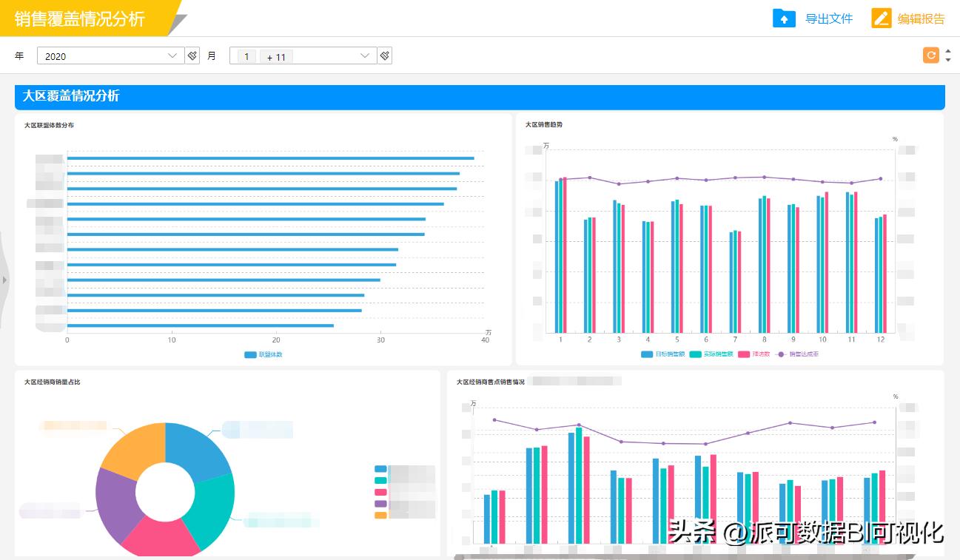This screenshot has width=960, height=560.
Task: Clear the month filter using the eraser icon
Action: 384,55
